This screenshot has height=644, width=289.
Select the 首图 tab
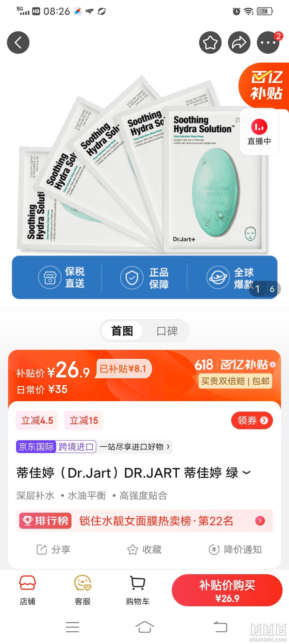point(122,331)
